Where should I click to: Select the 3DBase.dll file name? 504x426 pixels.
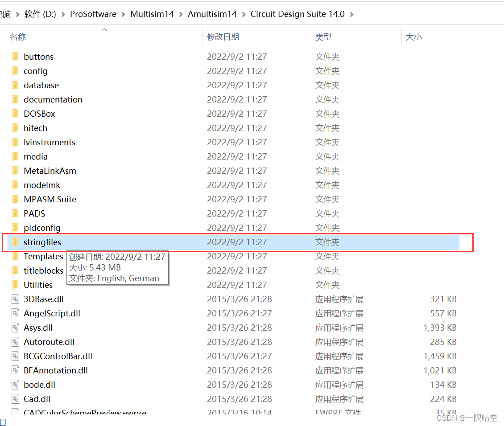point(44,299)
